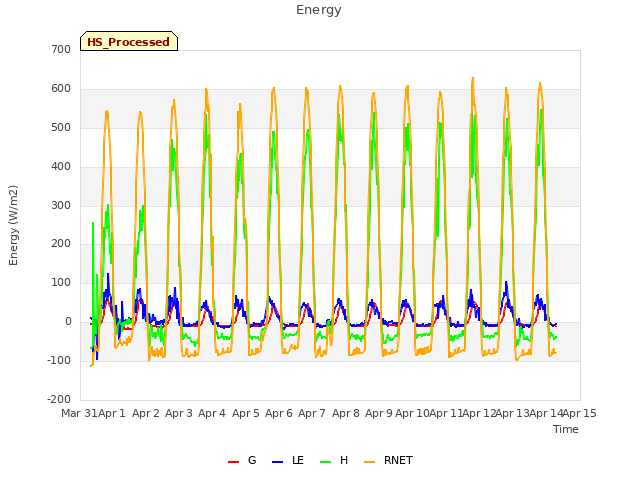Click the -100 y-axis tick label

[x=59, y=360]
